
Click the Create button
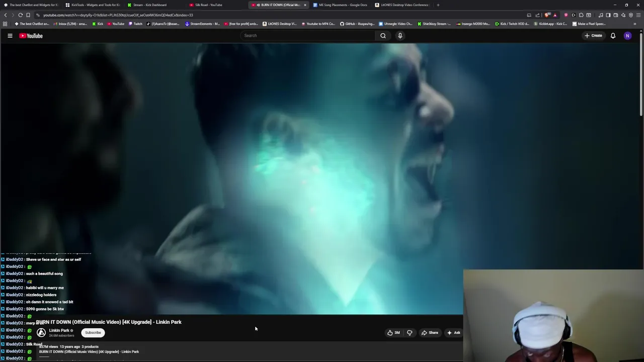coord(593,36)
